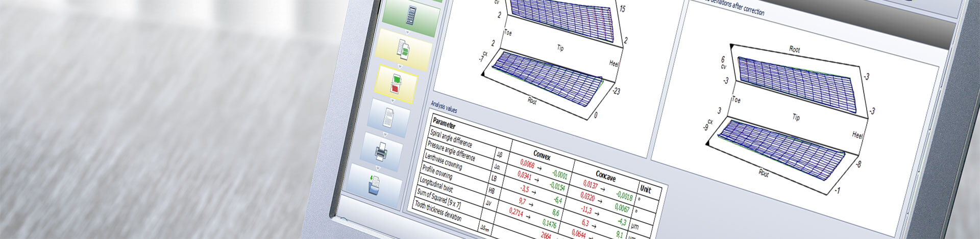Click the deviations after correction chart
This screenshot has width=980, height=239.
[794, 117]
